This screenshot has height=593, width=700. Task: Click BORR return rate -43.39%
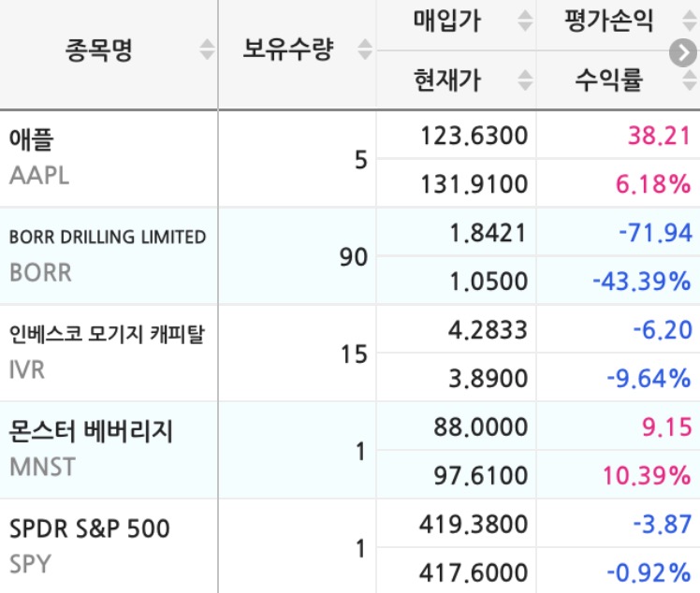[642, 282]
